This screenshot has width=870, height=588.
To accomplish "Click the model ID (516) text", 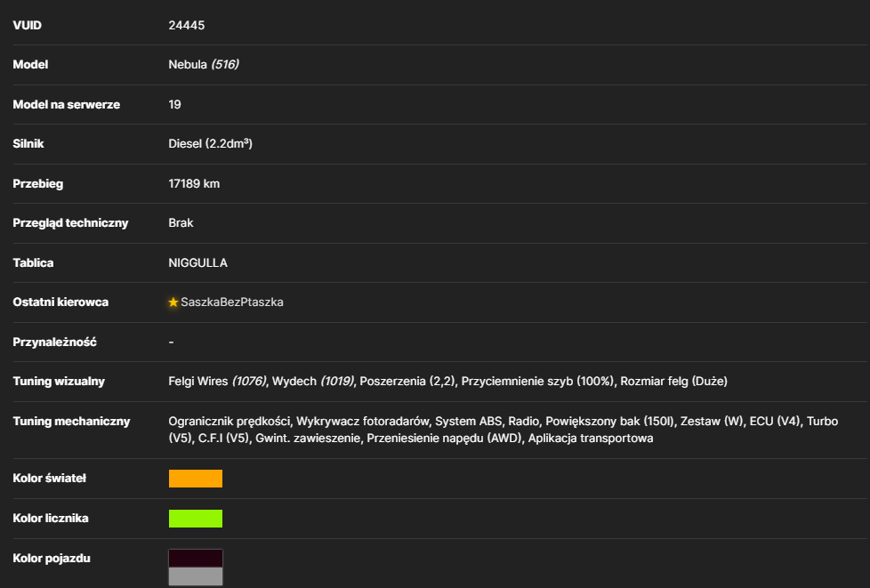I will (x=225, y=65).
